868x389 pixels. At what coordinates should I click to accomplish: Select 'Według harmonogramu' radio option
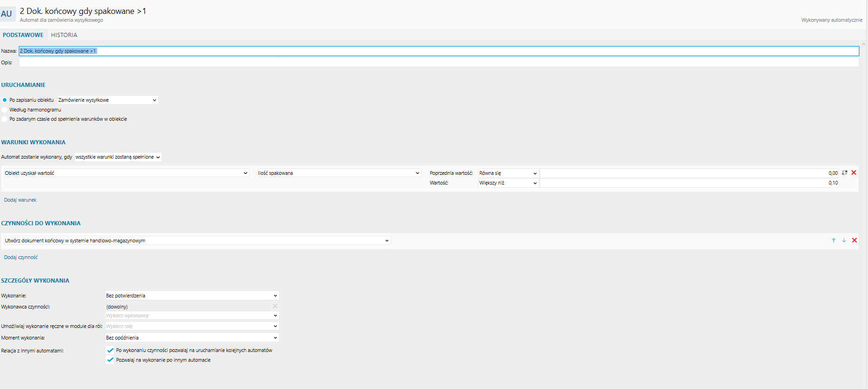pyautogui.click(x=5, y=110)
